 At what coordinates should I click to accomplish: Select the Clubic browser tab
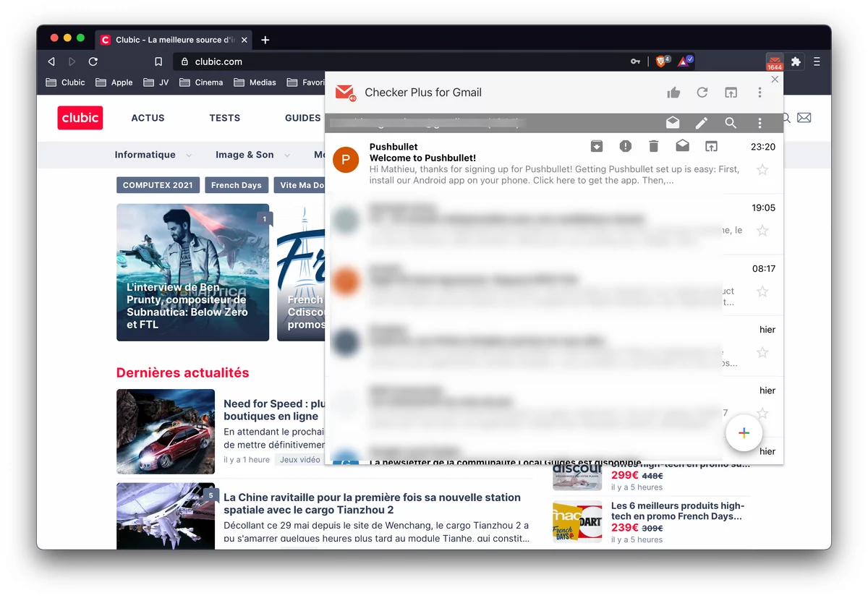point(174,40)
